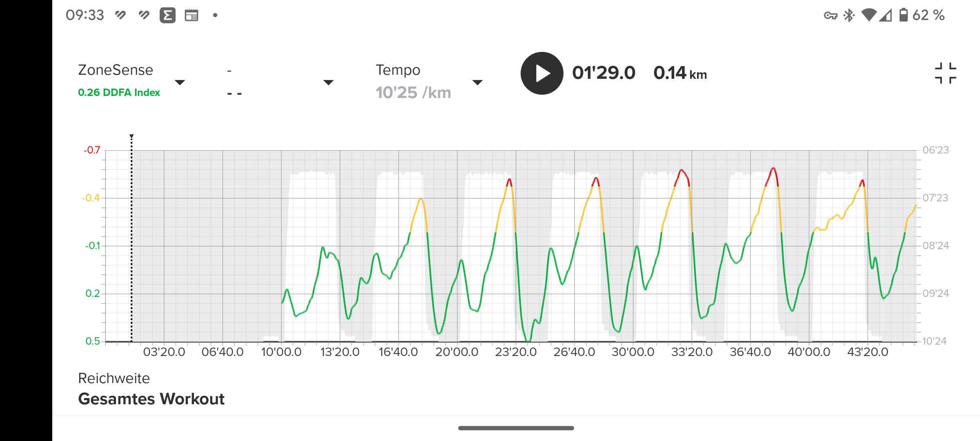
Task: Tap the 0.14 km distance readout
Action: [680, 73]
